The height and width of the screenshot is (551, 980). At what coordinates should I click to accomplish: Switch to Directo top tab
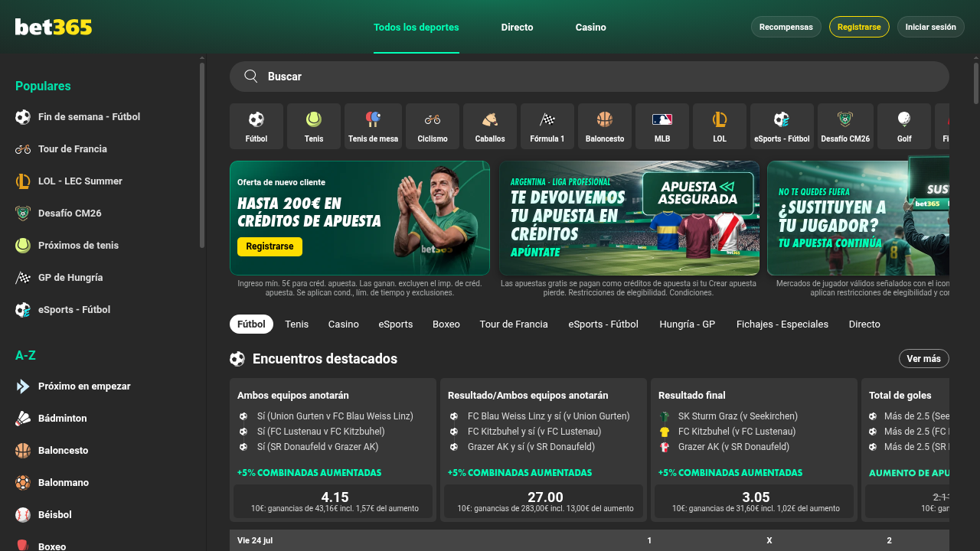coord(518,27)
